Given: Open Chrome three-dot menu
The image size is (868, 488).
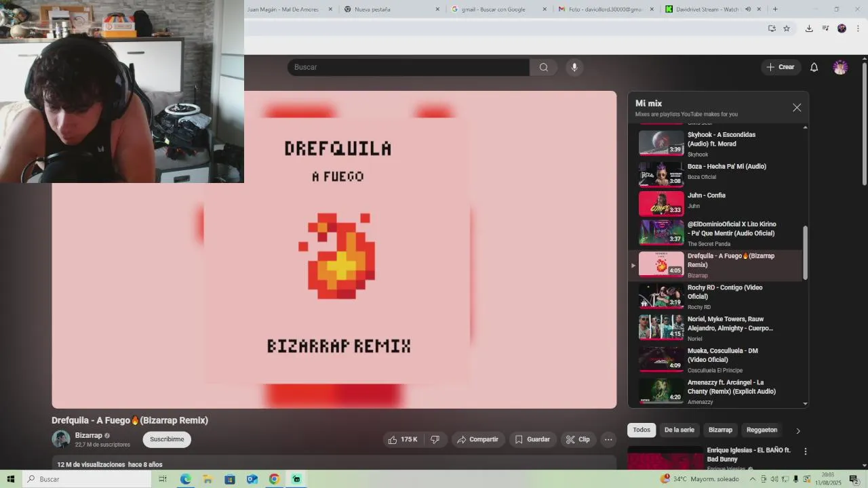Looking at the screenshot, I should tap(858, 28).
